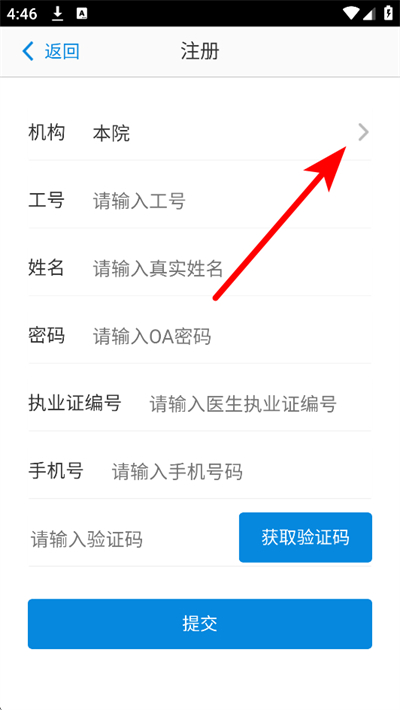Tap the battery charging icon
The image size is (400, 710).
click(x=388, y=13)
